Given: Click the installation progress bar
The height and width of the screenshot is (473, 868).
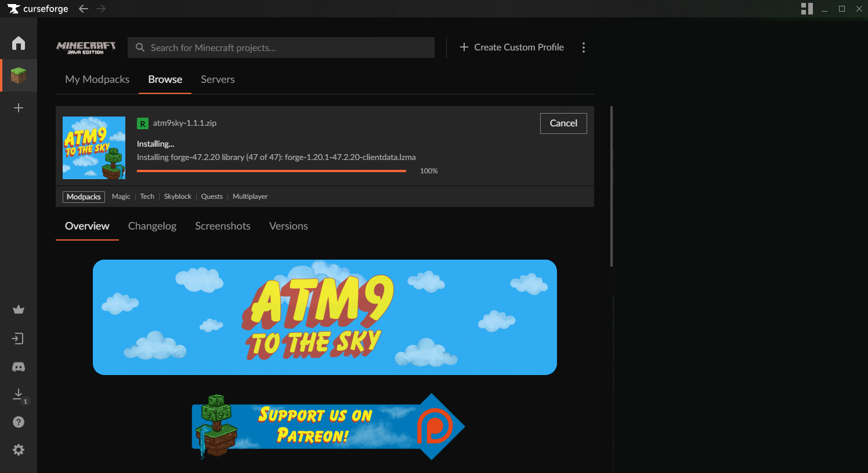Looking at the screenshot, I should click(x=272, y=170).
